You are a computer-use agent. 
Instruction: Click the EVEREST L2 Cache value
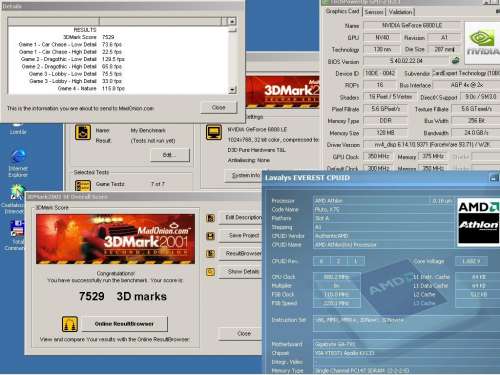[x=479, y=294]
